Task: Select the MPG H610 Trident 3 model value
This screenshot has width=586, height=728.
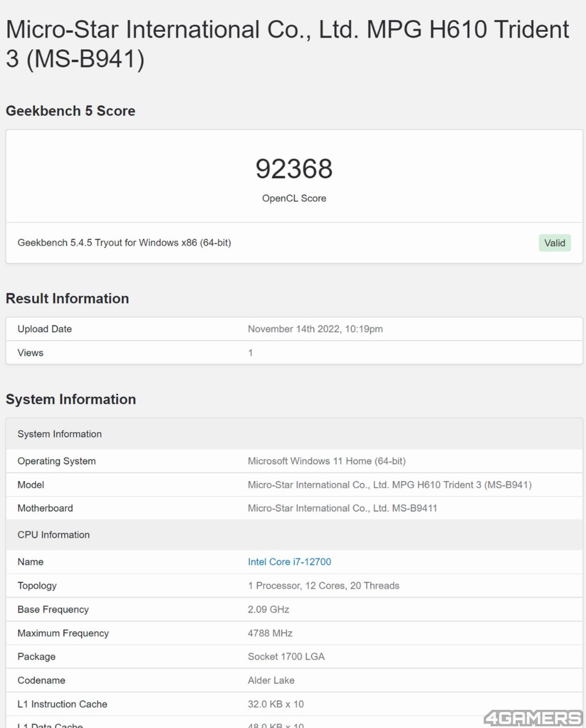Action: pos(390,485)
